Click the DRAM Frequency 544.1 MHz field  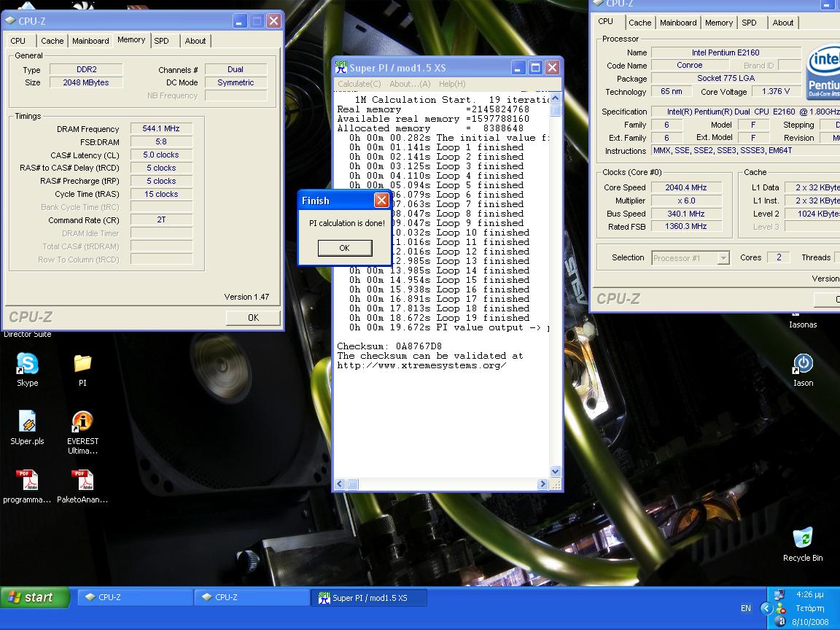point(161,128)
